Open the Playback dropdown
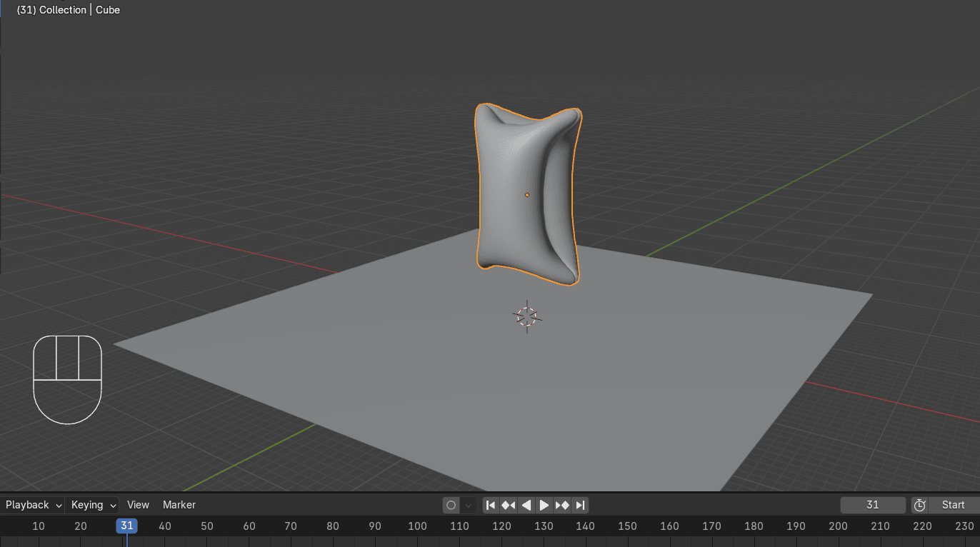Image resolution: width=980 pixels, height=547 pixels. (x=32, y=505)
